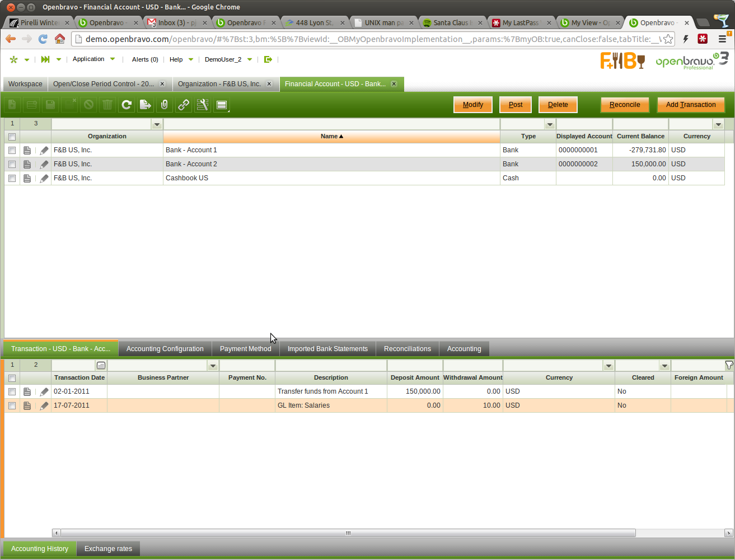Click the chain link icon in toolbar
Viewport: 735px width, 560px height.
point(184,105)
